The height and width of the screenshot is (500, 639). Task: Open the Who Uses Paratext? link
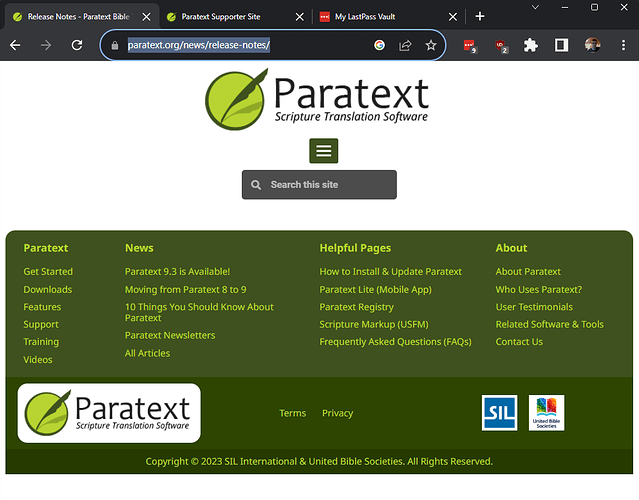tap(539, 290)
